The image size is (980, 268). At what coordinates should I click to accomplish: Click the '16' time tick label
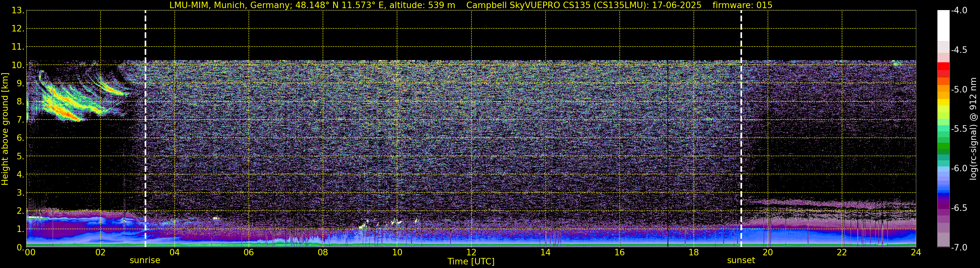[x=619, y=252]
